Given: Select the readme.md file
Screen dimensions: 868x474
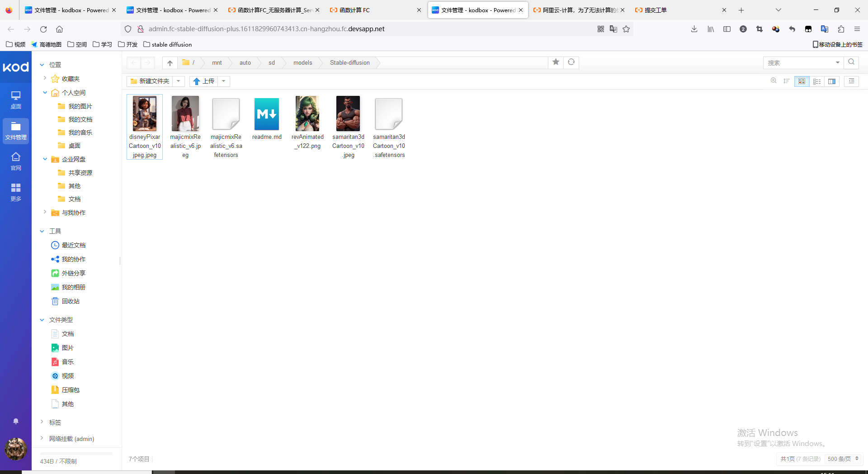Looking at the screenshot, I should click(267, 119).
